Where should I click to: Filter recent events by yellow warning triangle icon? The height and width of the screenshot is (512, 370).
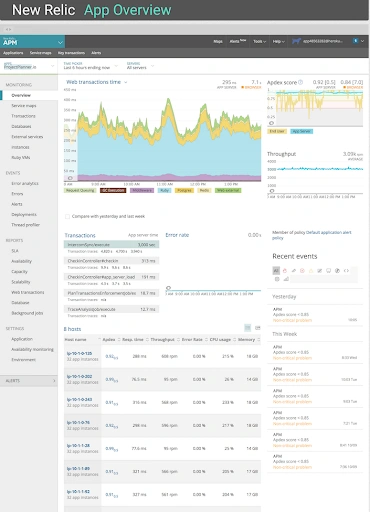click(x=311, y=270)
